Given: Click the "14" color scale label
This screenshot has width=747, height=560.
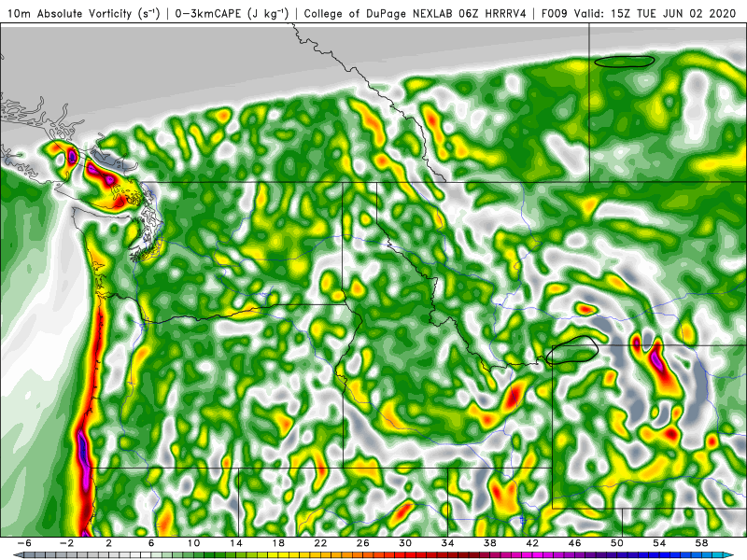Looking at the screenshot, I should click(x=236, y=543).
